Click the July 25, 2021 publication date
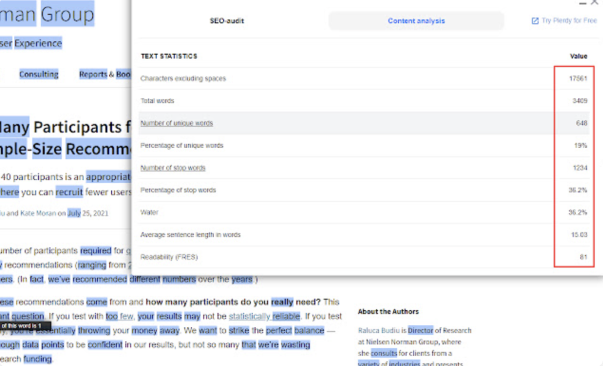 click(x=88, y=213)
